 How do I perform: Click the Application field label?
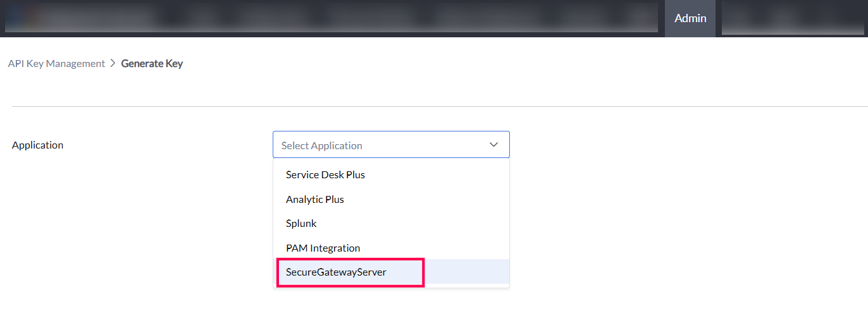click(38, 145)
